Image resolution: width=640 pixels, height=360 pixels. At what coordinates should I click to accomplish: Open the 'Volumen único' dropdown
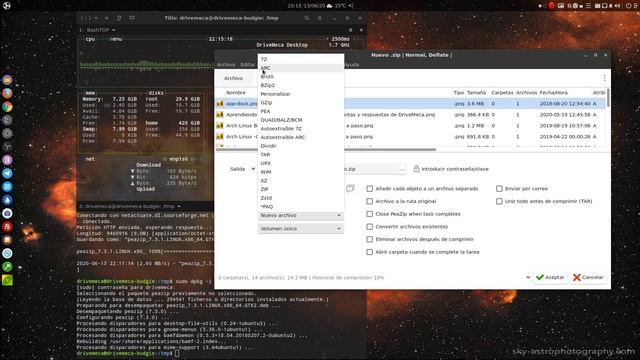tap(300, 229)
